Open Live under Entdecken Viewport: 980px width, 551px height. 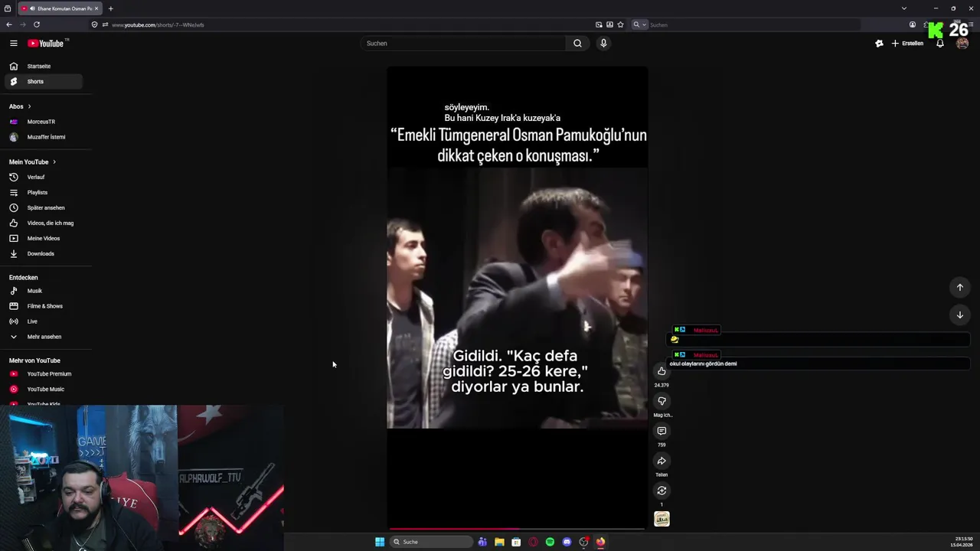pos(44,321)
